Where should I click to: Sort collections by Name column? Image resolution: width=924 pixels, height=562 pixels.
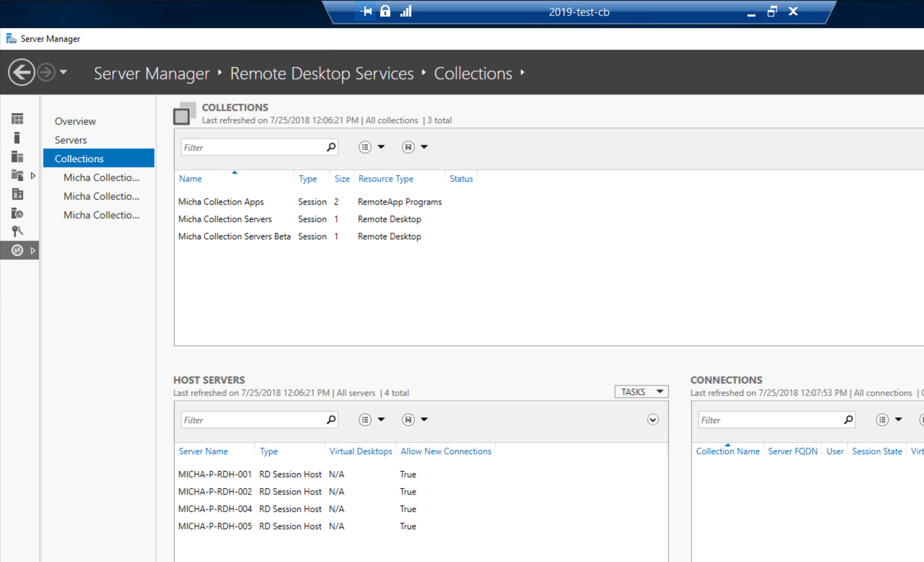(190, 179)
